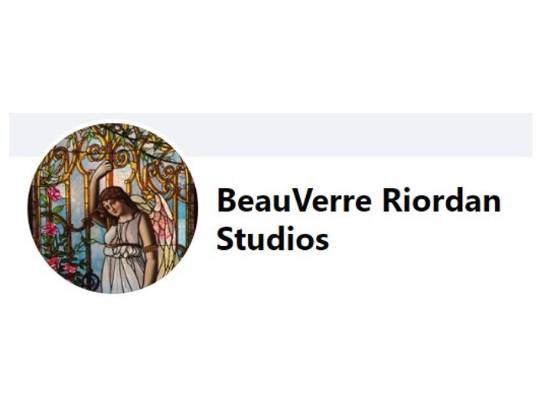The height and width of the screenshot is (408, 544).
Task: Click the top pink flower in the stained glass
Action: [x=53, y=194]
